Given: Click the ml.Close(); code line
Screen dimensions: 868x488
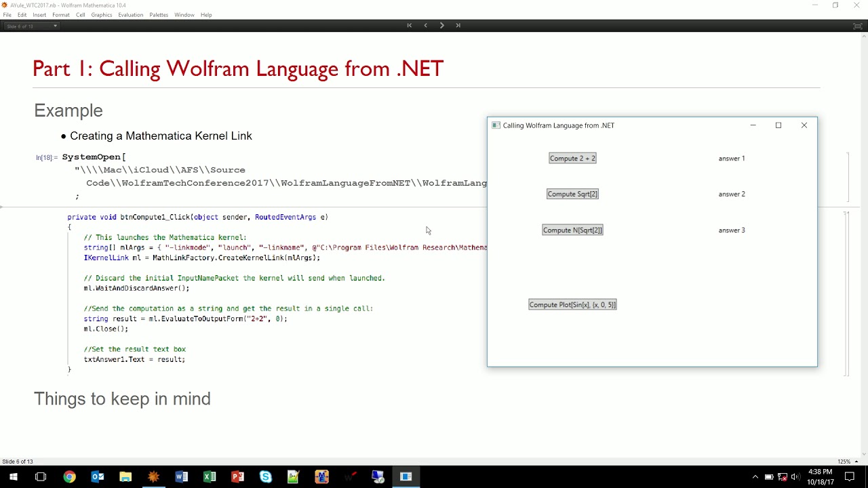Looking at the screenshot, I should [x=106, y=329].
